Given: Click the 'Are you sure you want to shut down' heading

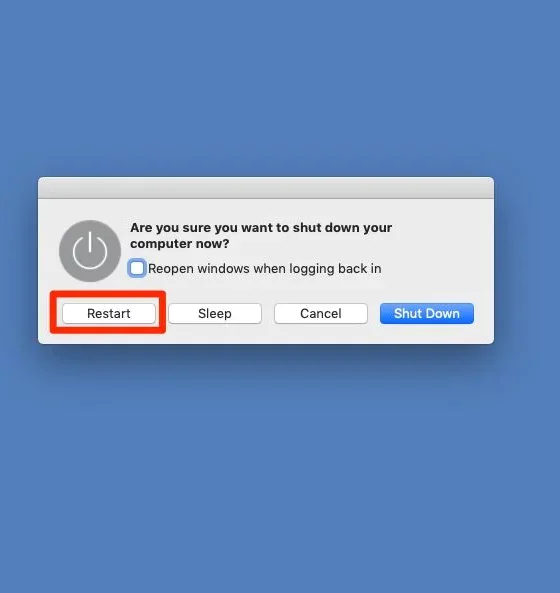Looking at the screenshot, I should click(261, 228).
